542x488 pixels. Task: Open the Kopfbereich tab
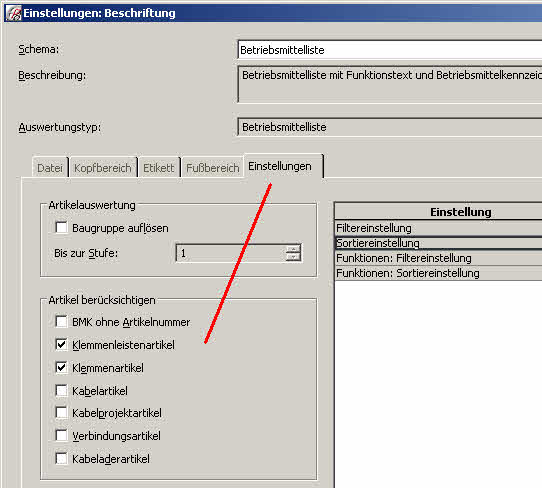[x=103, y=168]
